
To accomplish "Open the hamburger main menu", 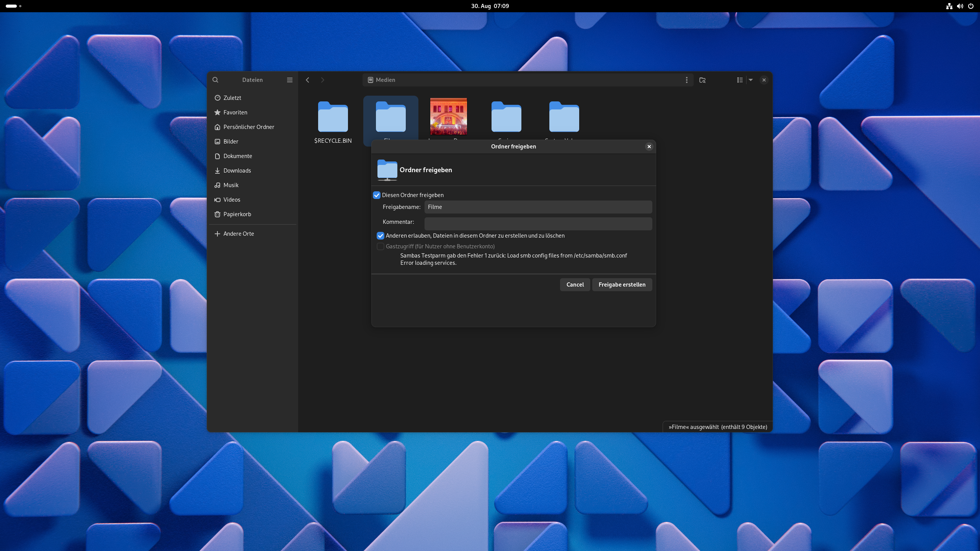I will pyautogui.click(x=290, y=80).
